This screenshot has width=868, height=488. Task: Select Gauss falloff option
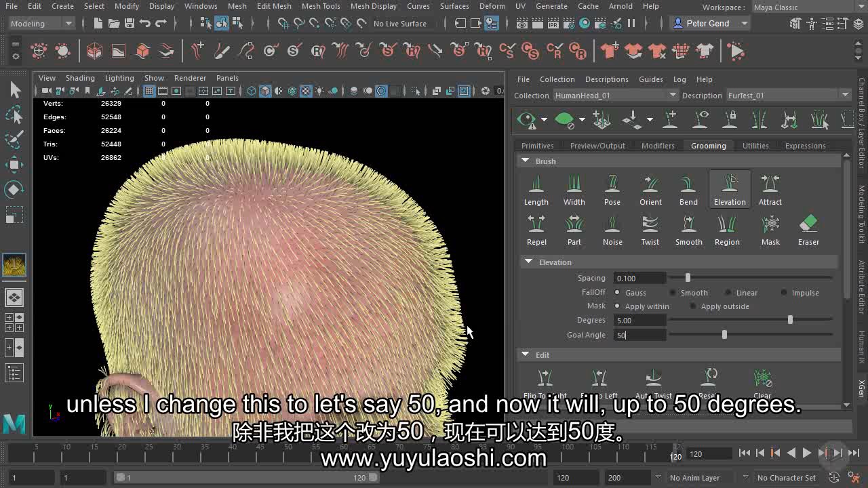point(630,293)
